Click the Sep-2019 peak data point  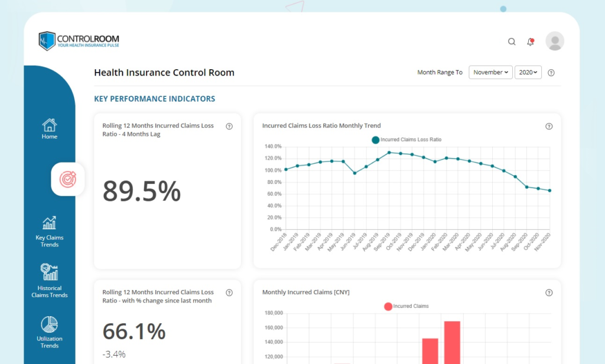point(389,152)
